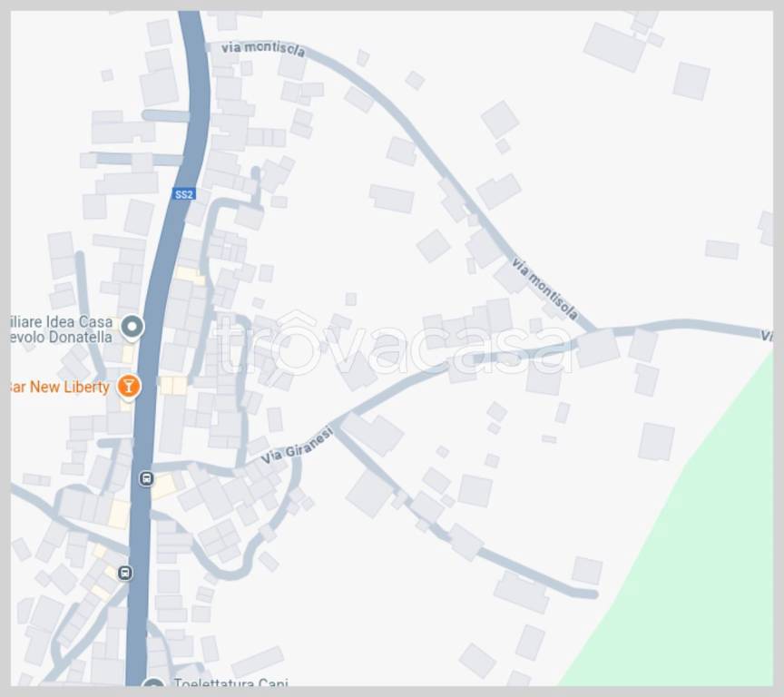The width and height of the screenshot is (784, 697).
Task: Click the dead-end road's rounded tip
Action: pyautogui.click(x=592, y=594)
